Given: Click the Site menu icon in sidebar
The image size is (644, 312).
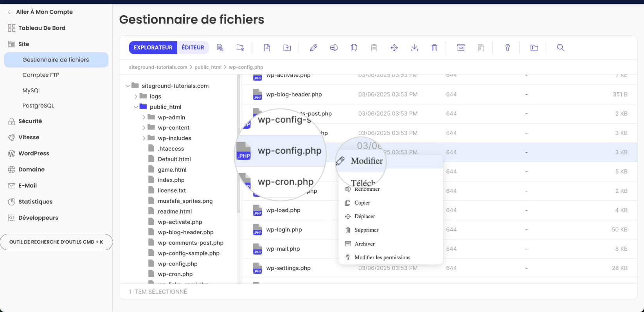Looking at the screenshot, I should [12, 44].
